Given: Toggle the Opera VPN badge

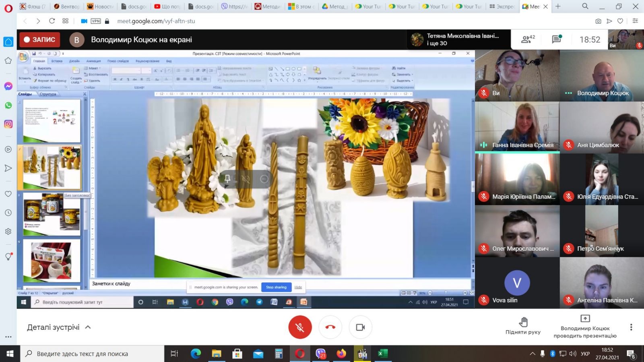Looking at the screenshot, I should point(96,21).
